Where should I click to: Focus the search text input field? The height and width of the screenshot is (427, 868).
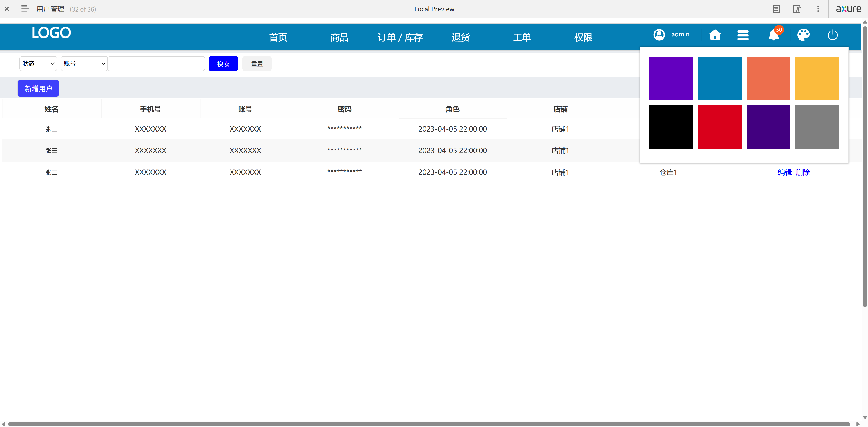coord(156,63)
